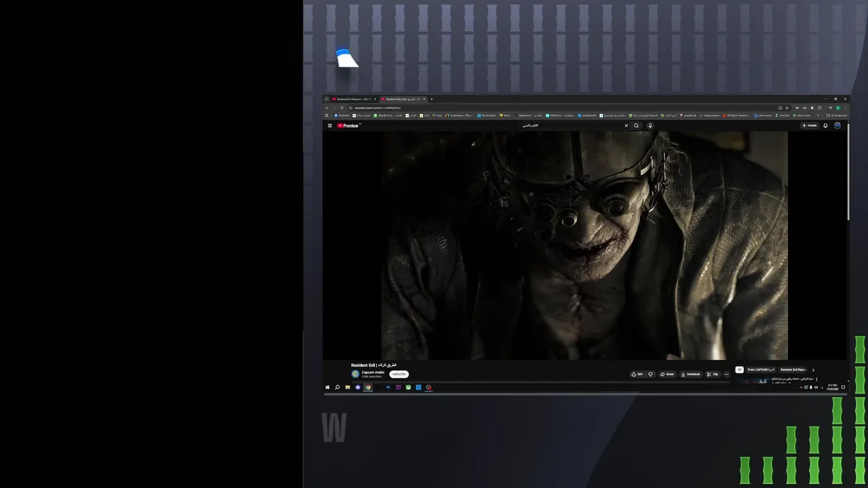Open the All Bookmarks folder
Screen dimensions: 868x488
point(837,115)
